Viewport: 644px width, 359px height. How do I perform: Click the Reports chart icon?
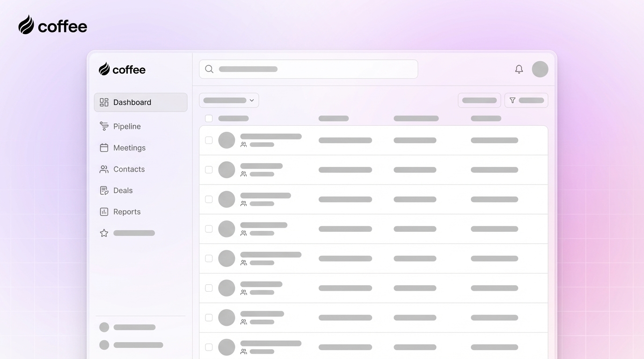[104, 212]
